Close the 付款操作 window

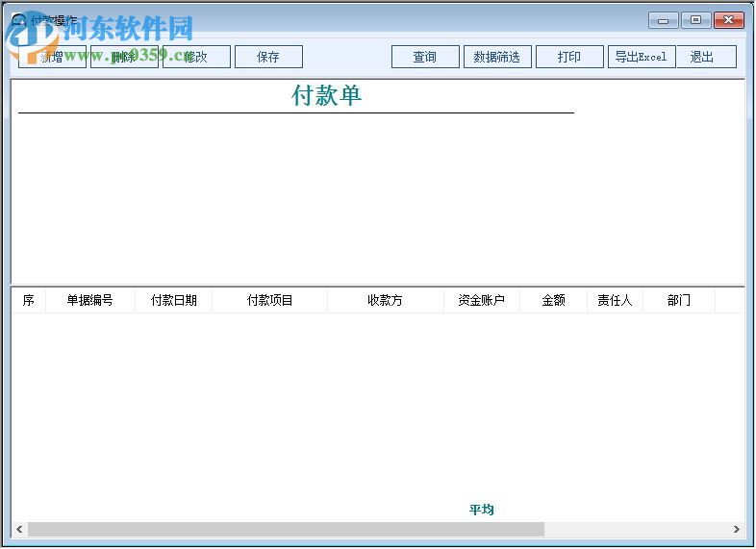728,20
